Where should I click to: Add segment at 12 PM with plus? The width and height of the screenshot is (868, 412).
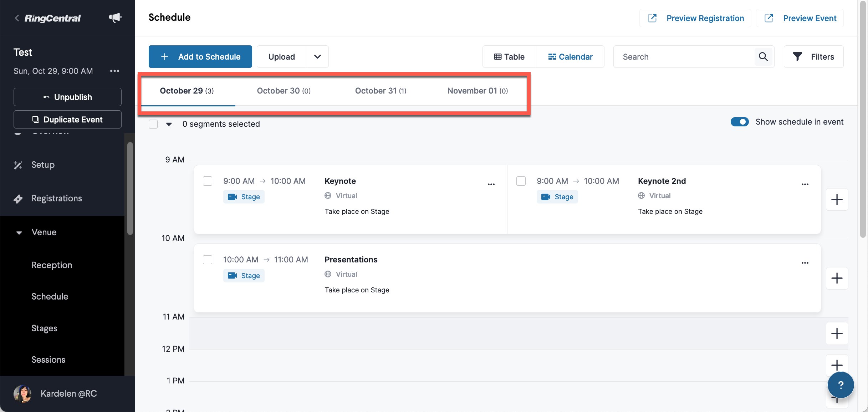[837, 365]
